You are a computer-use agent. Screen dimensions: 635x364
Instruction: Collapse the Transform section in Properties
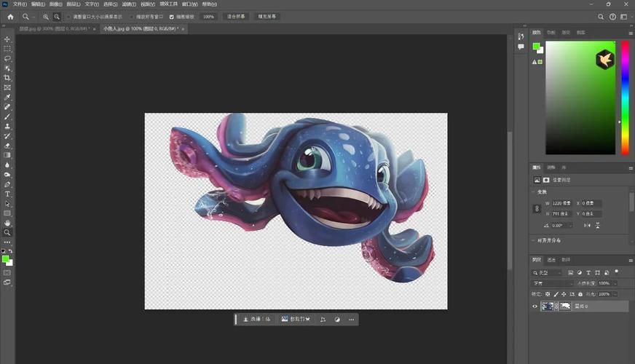(x=533, y=192)
